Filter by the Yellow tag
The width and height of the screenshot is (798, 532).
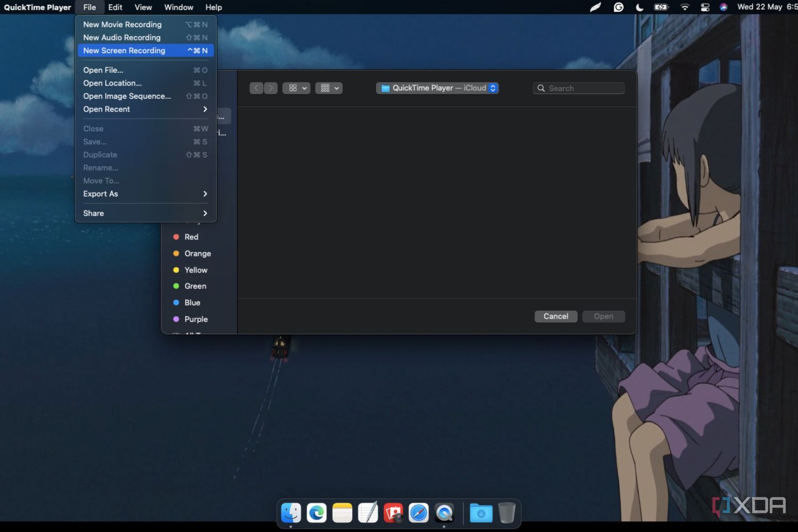pos(196,270)
